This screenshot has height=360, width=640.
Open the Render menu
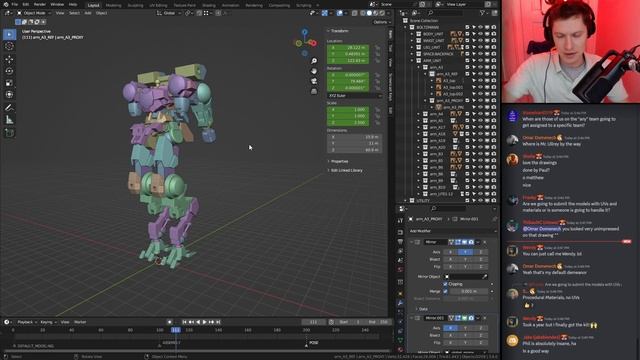[40, 4]
